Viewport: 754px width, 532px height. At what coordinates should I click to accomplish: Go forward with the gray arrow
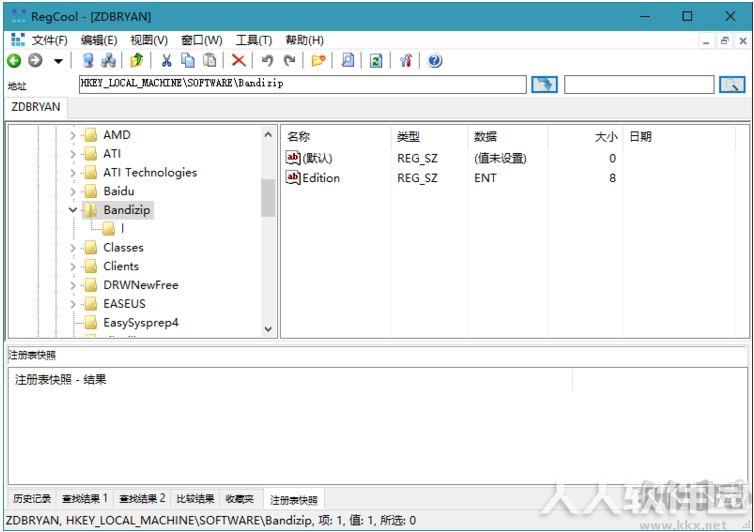(35, 61)
